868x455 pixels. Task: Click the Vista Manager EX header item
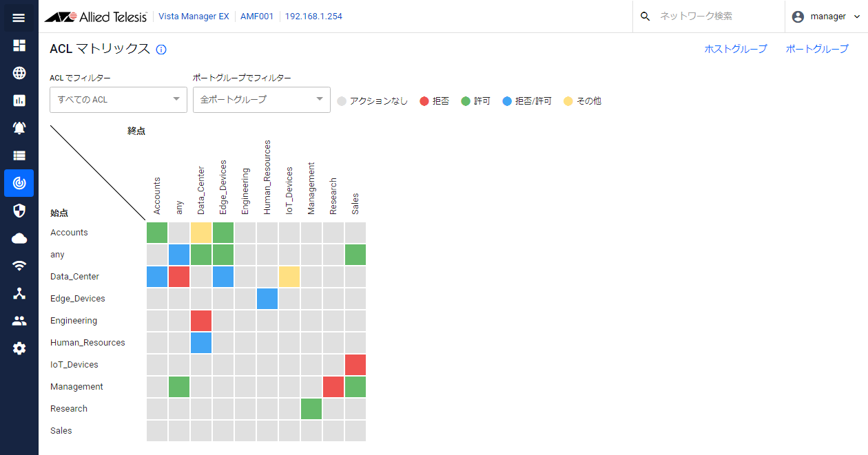[194, 17]
